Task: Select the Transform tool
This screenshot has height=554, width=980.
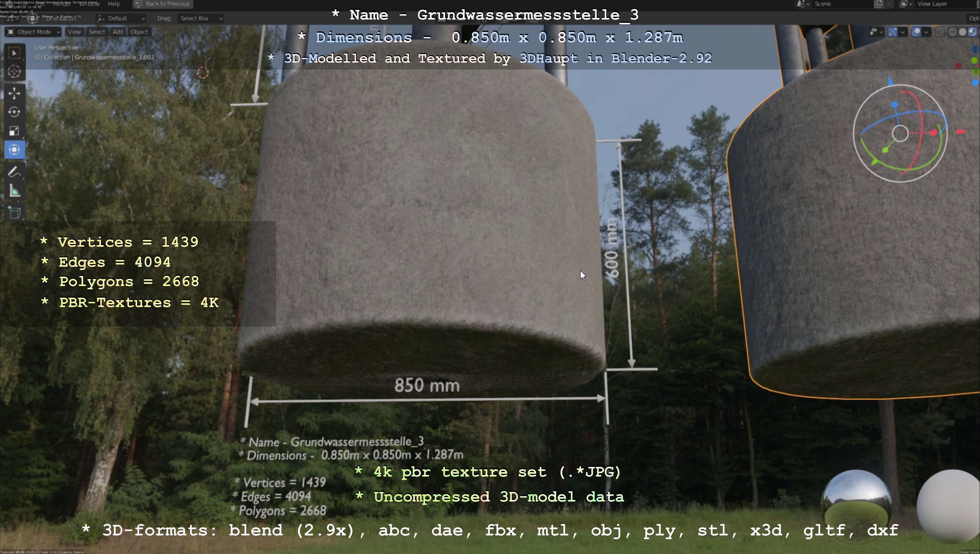Action: (14, 150)
